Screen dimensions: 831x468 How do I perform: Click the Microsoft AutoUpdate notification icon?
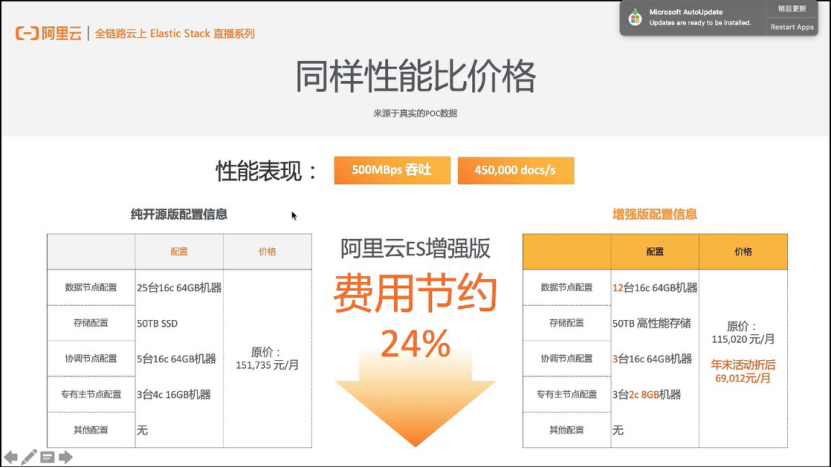pyautogui.click(x=635, y=17)
